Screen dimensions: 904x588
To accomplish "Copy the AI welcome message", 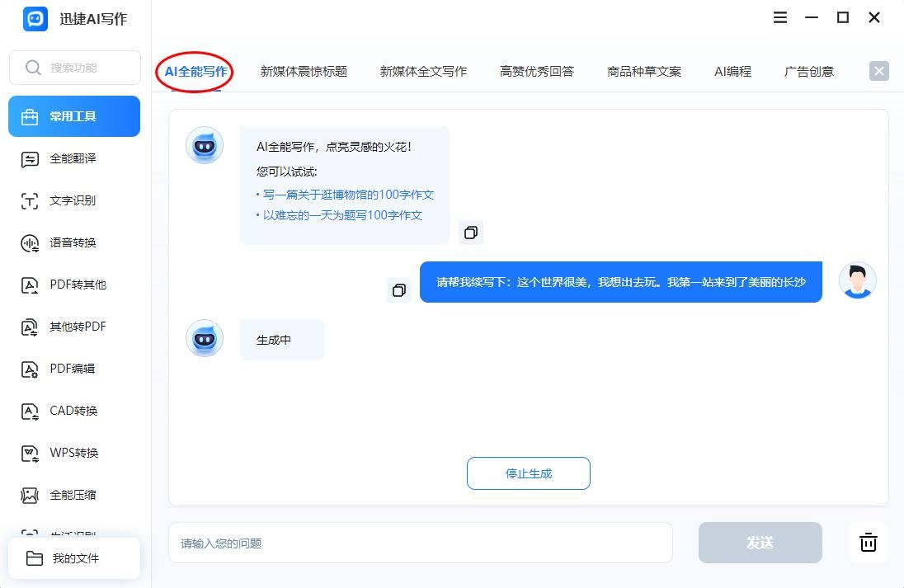I will [471, 233].
